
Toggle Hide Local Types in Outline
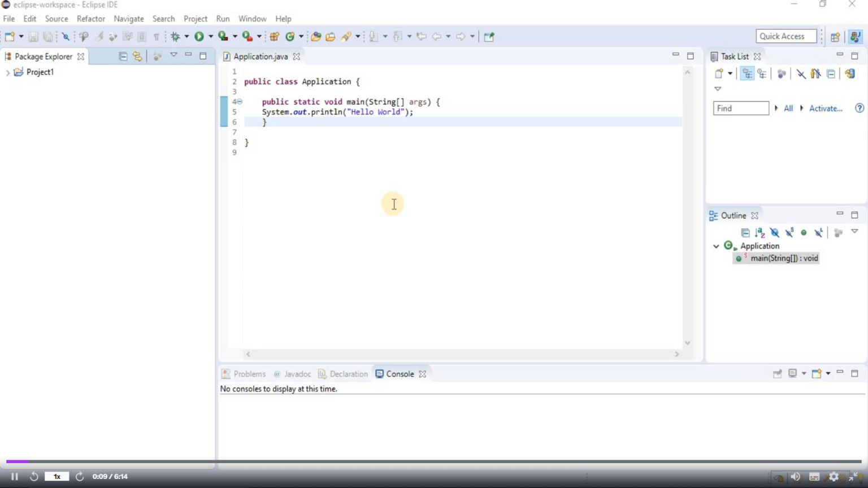click(x=818, y=233)
